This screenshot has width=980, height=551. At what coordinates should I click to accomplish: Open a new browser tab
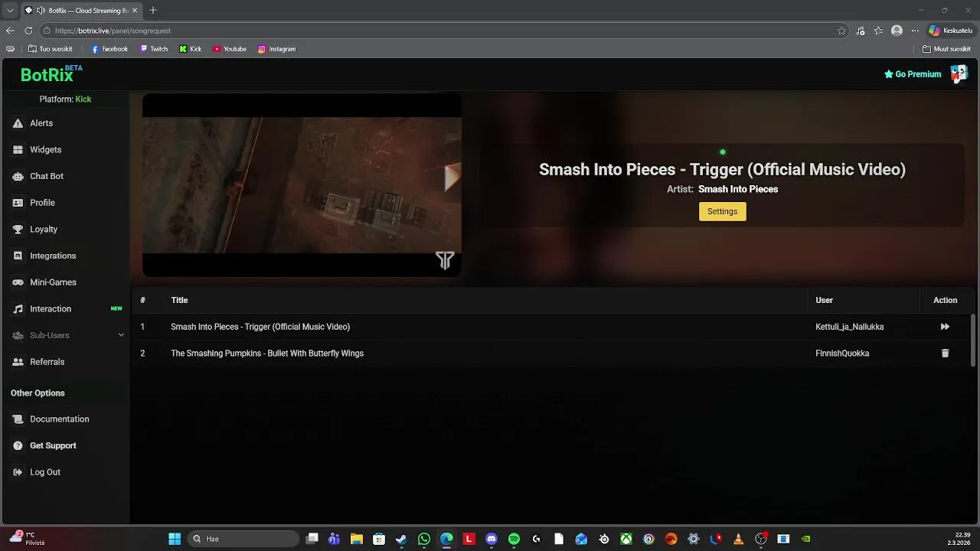(x=153, y=11)
